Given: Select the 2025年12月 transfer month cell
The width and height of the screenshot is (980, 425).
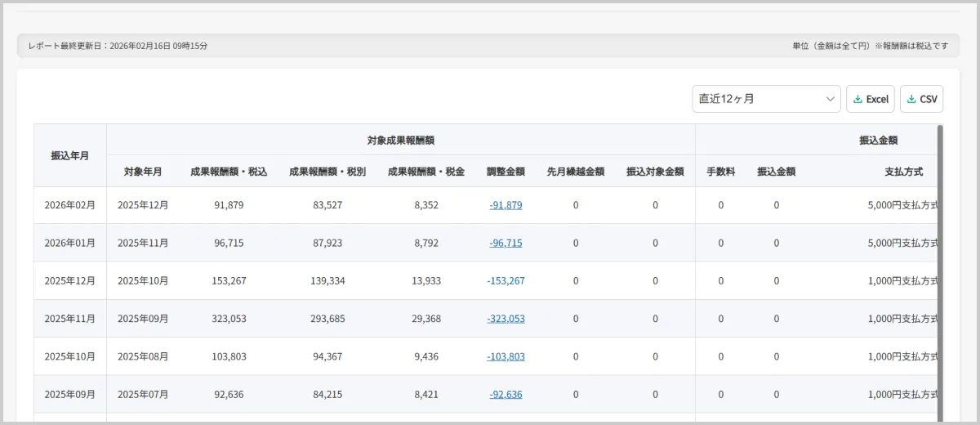Looking at the screenshot, I should pos(70,280).
